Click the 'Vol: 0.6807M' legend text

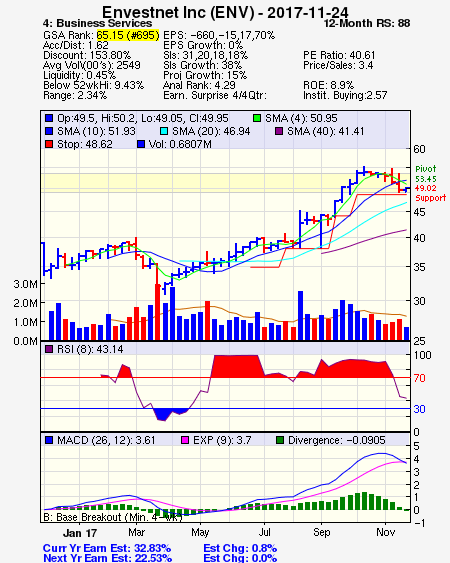(180, 144)
